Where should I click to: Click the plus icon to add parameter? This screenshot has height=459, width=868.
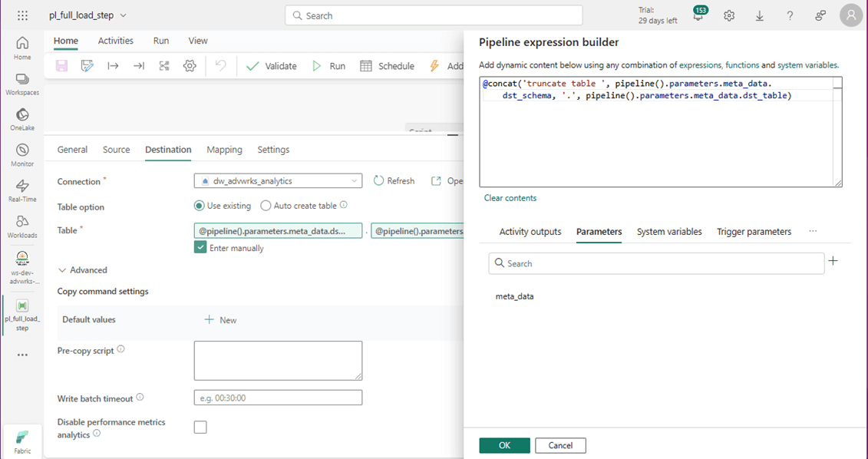(833, 262)
